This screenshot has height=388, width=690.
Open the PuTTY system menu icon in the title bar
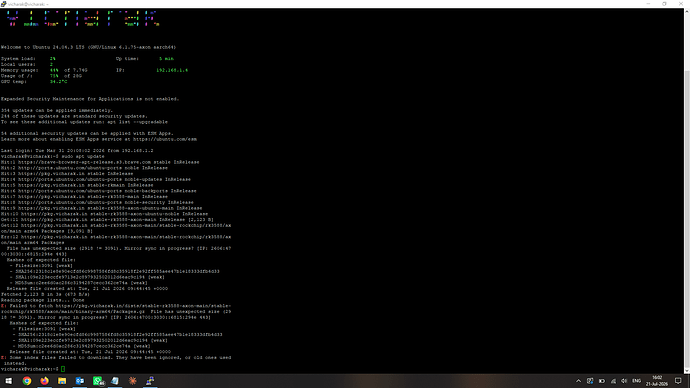point(4,4)
